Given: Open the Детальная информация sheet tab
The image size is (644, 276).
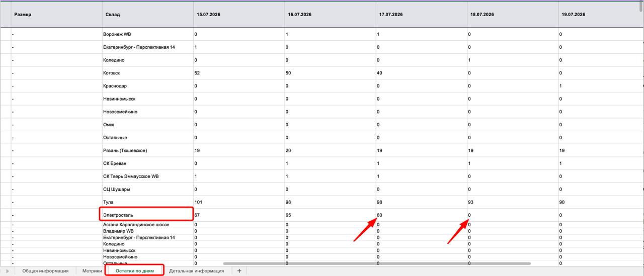Looking at the screenshot, I should [197, 271].
